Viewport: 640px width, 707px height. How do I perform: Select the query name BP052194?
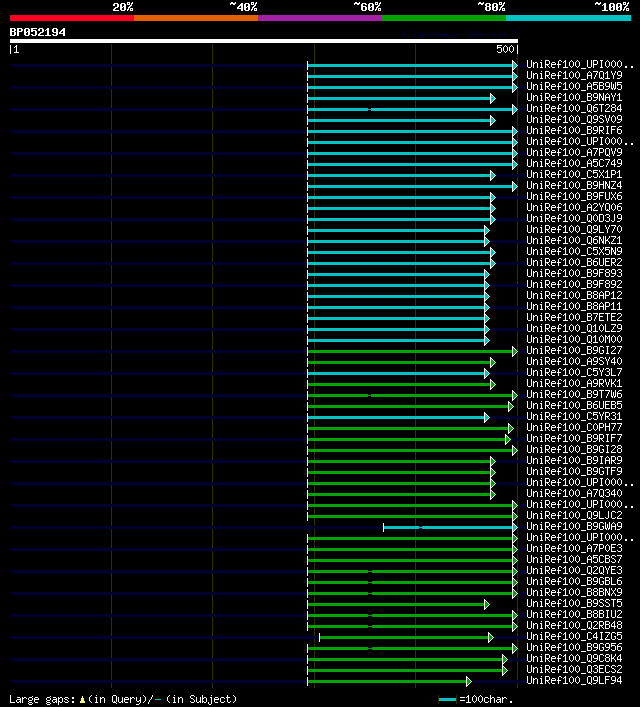[37, 32]
